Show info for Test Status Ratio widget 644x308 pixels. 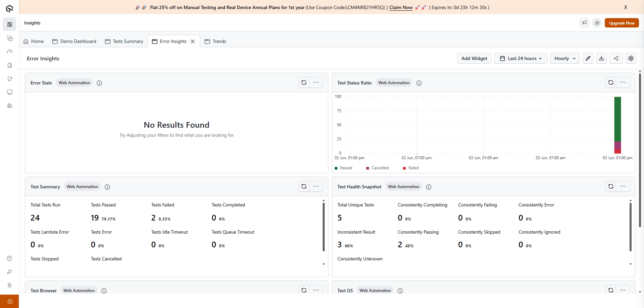[419, 83]
